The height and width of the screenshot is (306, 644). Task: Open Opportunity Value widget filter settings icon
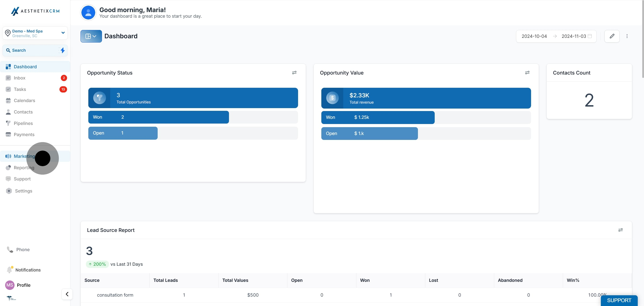pyautogui.click(x=527, y=73)
